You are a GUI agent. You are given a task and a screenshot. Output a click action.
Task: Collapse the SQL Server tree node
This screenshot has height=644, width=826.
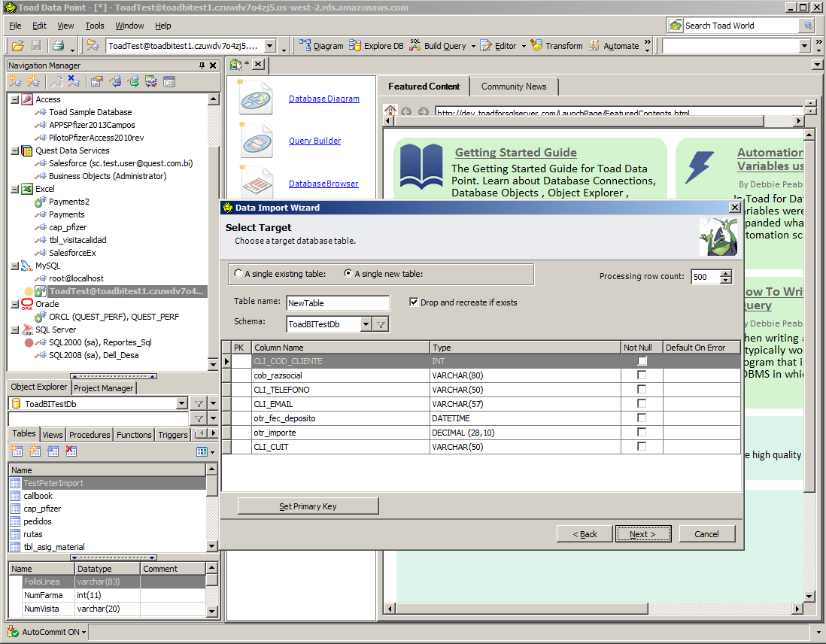click(x=15, y=330)
